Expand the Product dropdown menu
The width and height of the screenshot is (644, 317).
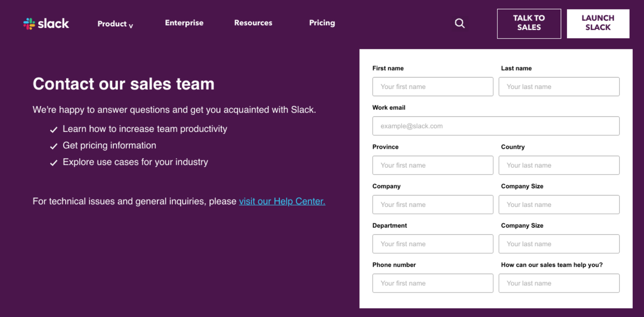coord(115,24)
